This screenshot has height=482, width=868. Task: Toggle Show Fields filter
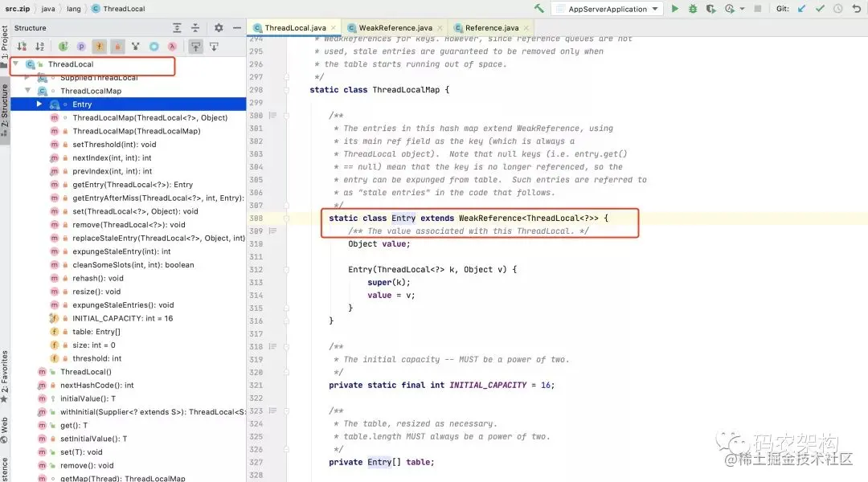click(x=99, y=47)
